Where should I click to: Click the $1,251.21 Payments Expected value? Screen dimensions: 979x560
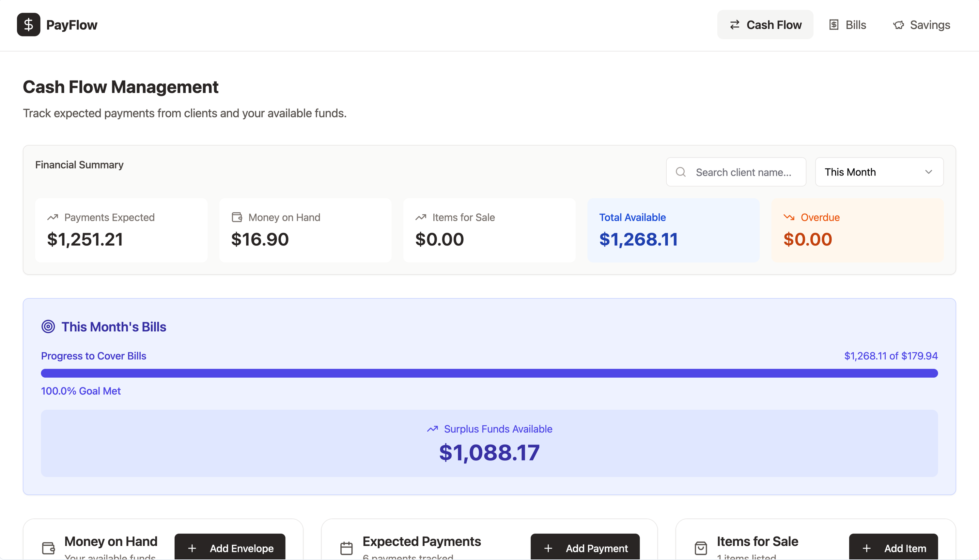pos(85,239)
